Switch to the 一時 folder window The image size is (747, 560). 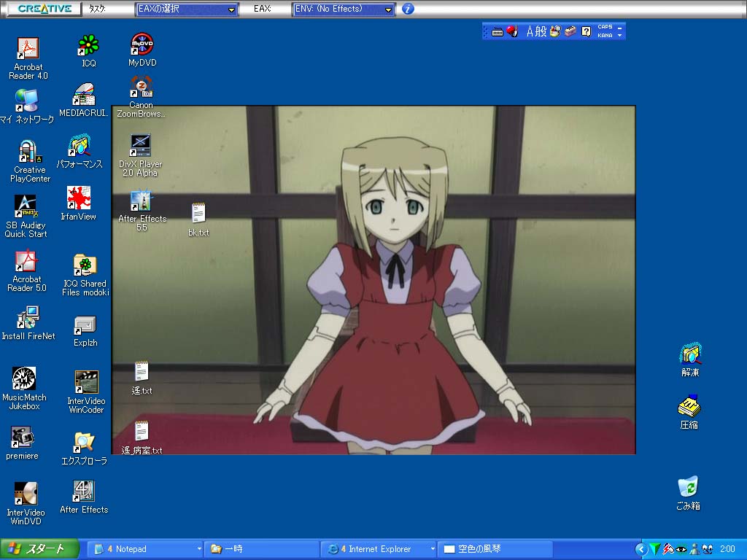(262, 549)
